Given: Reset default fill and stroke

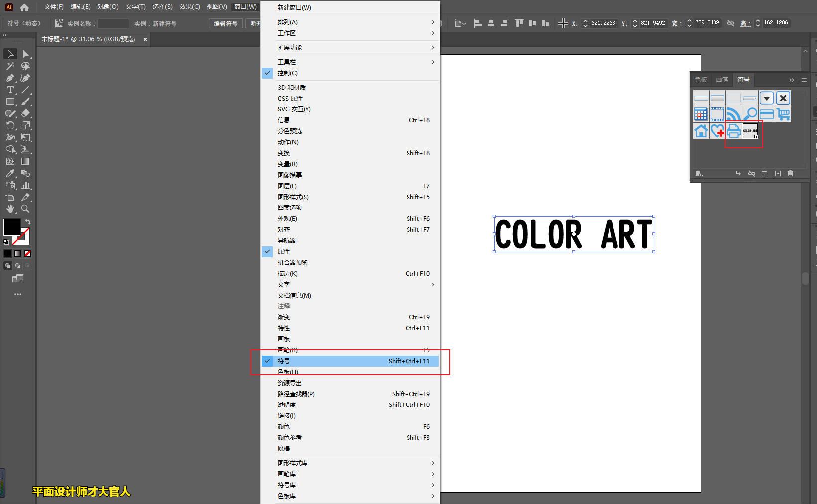Looking at the screenshot, I should (x=6, y=242).
